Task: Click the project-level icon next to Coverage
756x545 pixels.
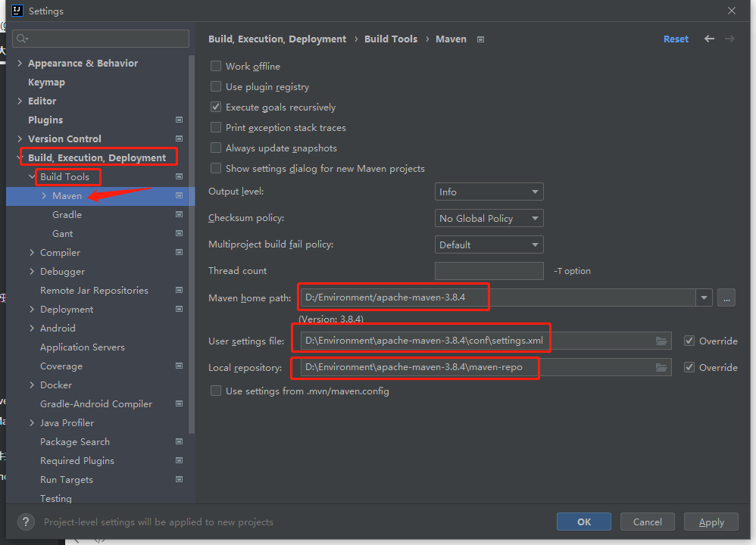Action: [179, 366]
